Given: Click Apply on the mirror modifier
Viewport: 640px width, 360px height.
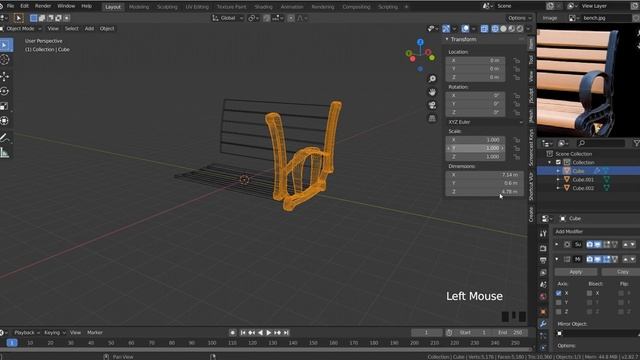Looking at the screenshot, I should point(576,272).
